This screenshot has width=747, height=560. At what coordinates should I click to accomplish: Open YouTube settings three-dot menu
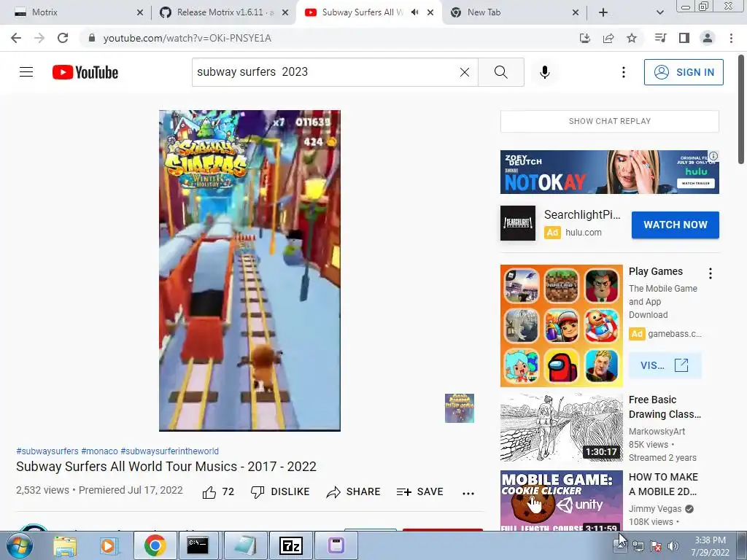[x=623, y=72]
